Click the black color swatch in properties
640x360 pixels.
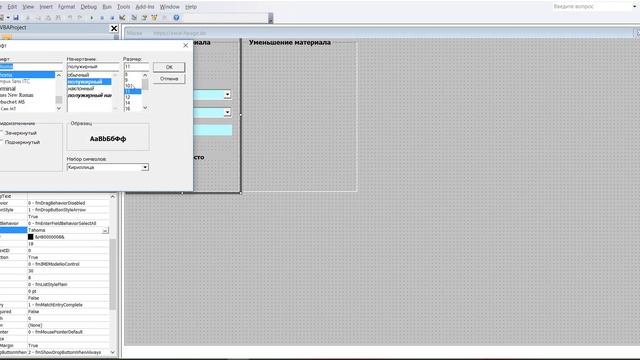[x=31, y=237]
